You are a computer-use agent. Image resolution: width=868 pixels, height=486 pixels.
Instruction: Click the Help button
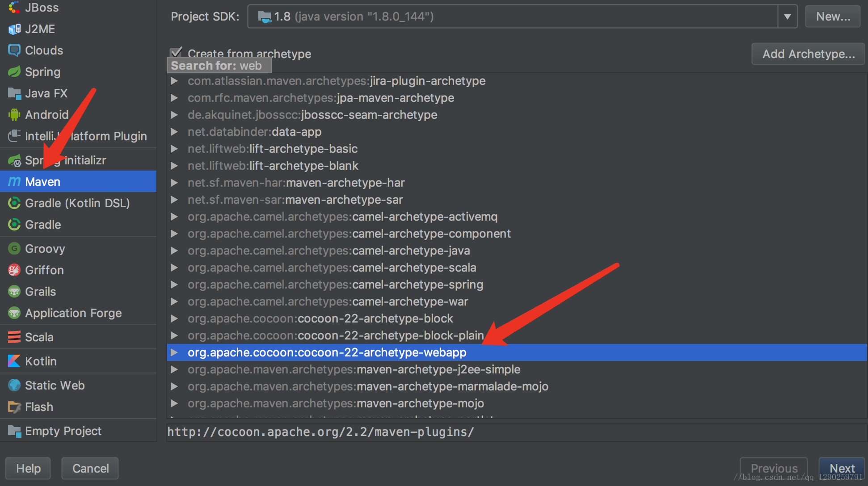click(28, 468)
